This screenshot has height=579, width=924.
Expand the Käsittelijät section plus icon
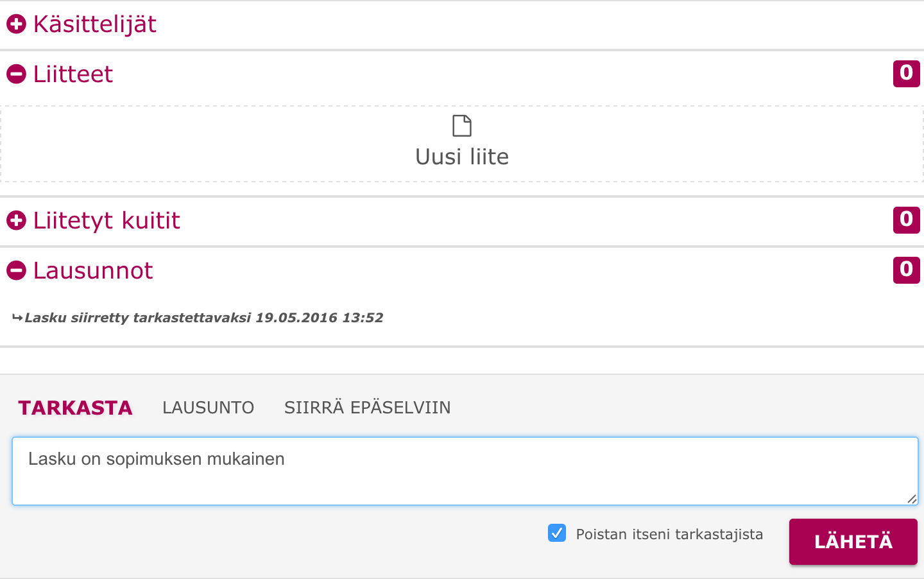pyautogui.click(x=16, y=24)
